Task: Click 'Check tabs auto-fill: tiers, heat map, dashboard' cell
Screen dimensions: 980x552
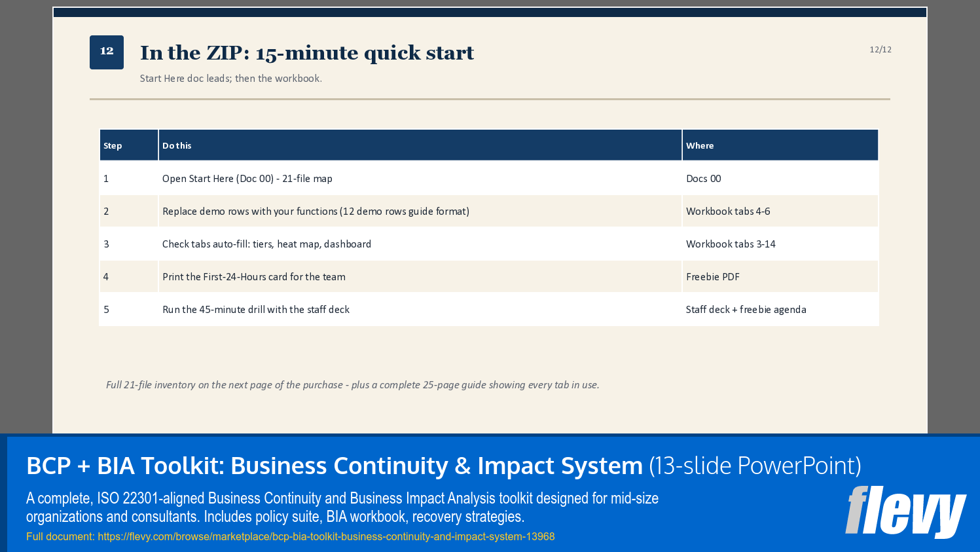Action: coord(420,244)
